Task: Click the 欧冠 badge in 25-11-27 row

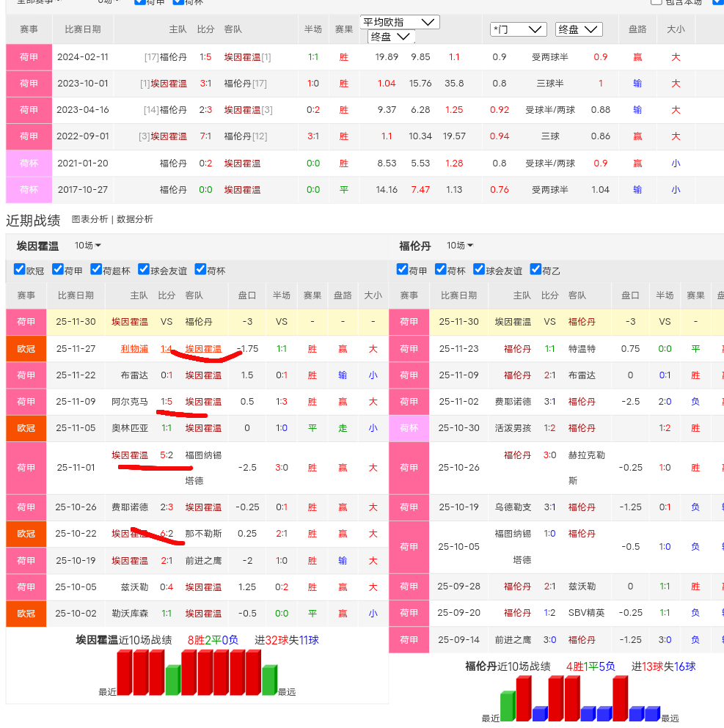Action: click(x=26, y=349)
